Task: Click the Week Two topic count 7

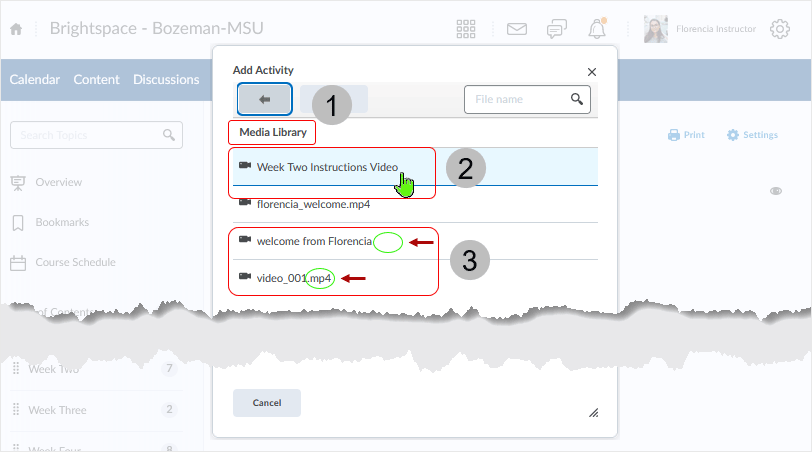Action: [x=169, y=368]
